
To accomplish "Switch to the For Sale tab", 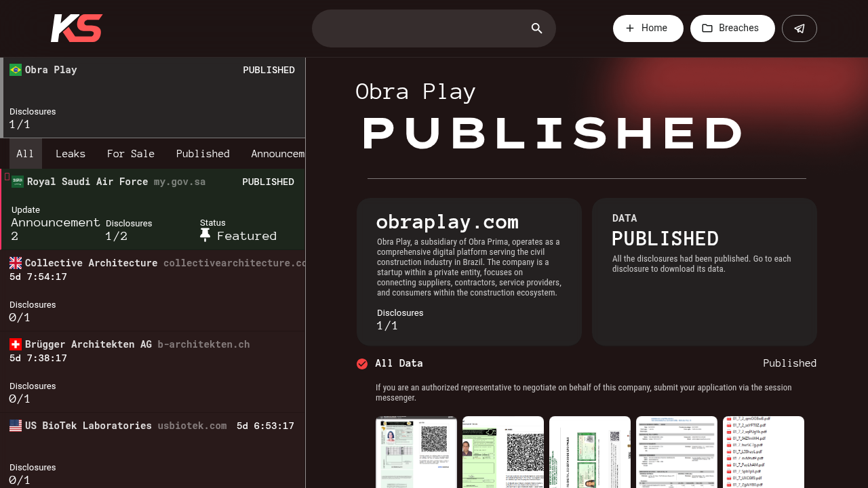I will coord(131,154).
